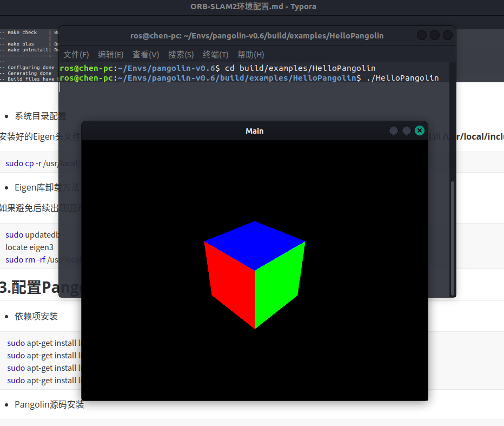Click the ./HelloPangolin command text
504x426 pixels.
[403, 78]
